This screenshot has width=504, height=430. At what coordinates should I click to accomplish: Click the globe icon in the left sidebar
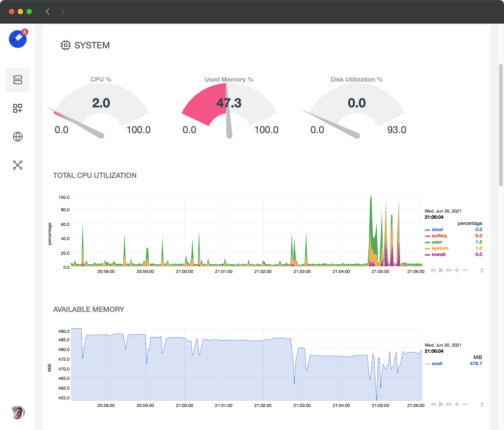click(18, 137)
